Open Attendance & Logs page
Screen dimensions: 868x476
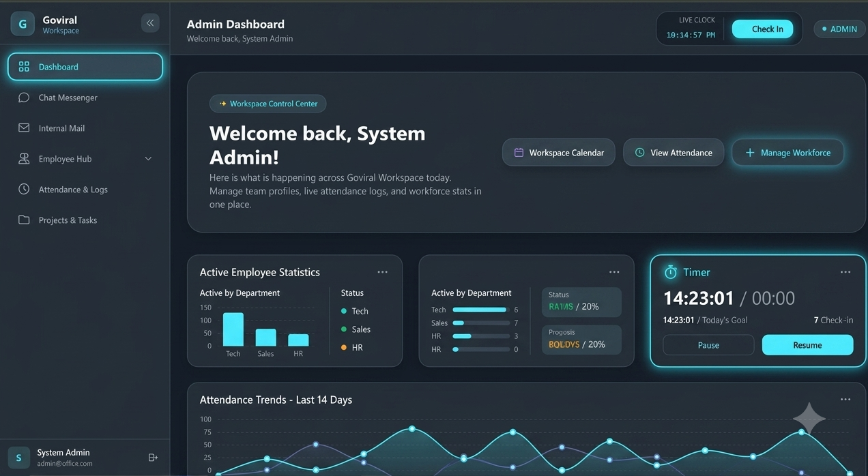[x=85, y=190]
